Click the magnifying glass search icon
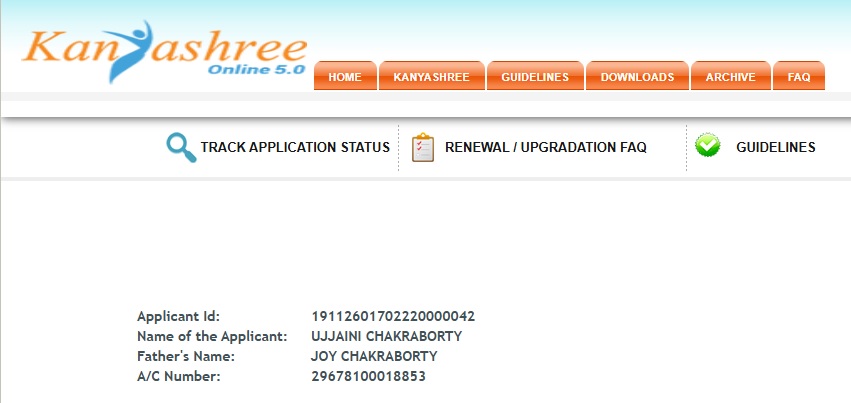 click(181, 147)
